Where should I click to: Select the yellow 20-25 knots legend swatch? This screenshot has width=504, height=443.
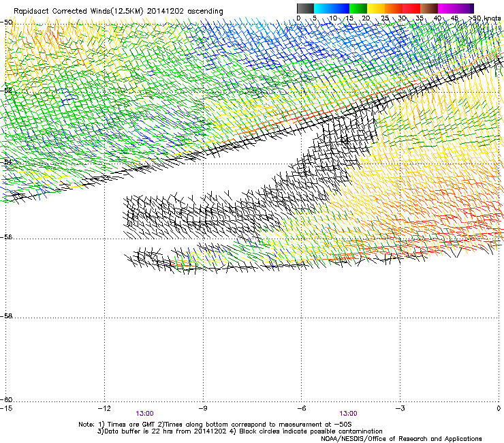point(376,8)
